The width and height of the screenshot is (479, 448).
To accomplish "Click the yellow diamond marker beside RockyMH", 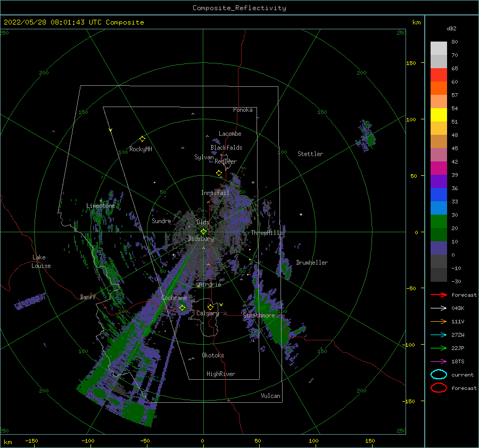I will (142, 139).
